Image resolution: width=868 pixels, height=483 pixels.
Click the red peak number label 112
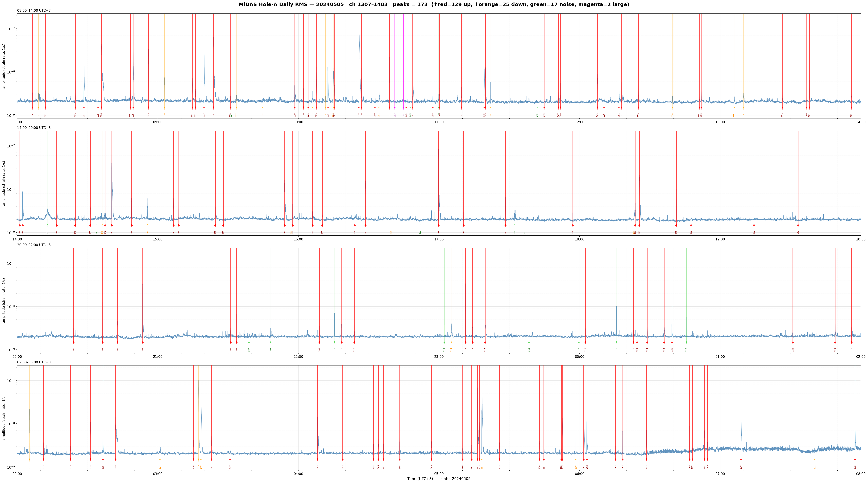(354, 350)
